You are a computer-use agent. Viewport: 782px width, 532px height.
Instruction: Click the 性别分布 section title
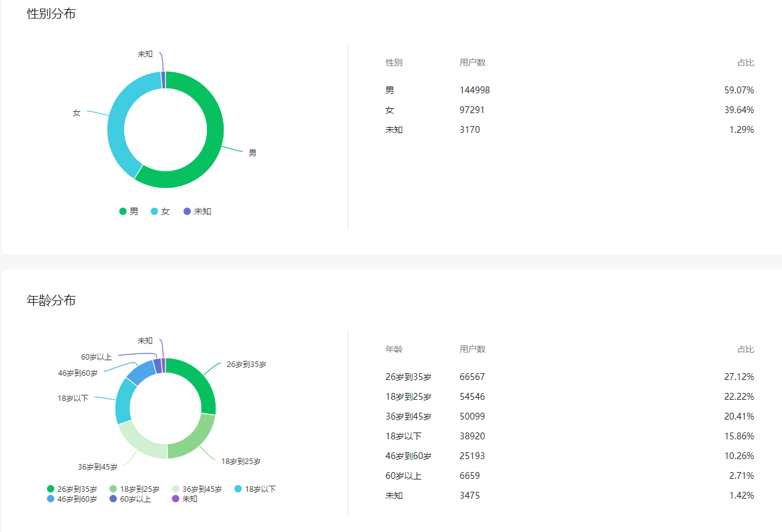click(x=51, y=14)
